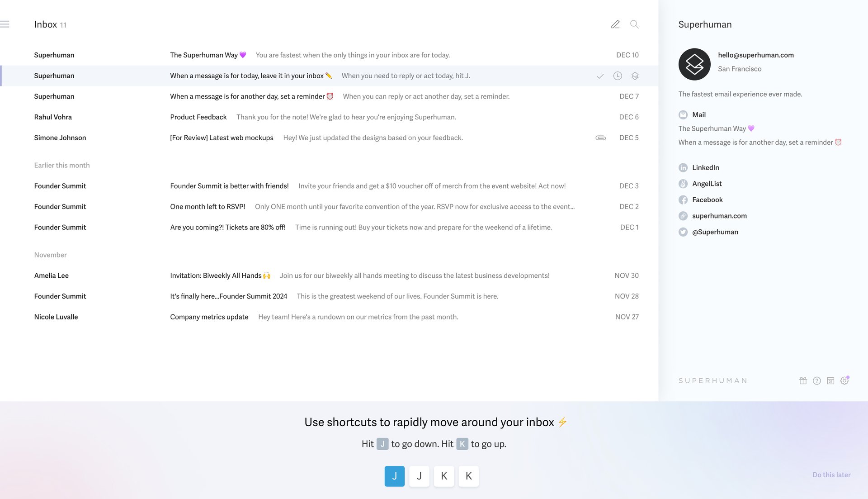Image resolution: width=868 pixels, height=499 pixels.
Task: Open the @Superhuman Twitter link
Action: pos(683,232)
